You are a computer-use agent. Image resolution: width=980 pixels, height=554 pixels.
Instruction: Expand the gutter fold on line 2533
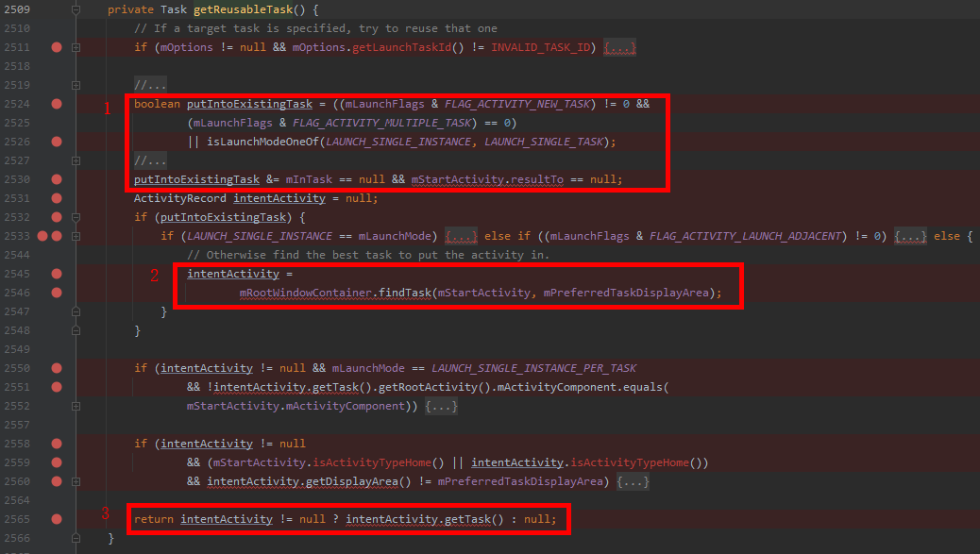pos(76,236)
